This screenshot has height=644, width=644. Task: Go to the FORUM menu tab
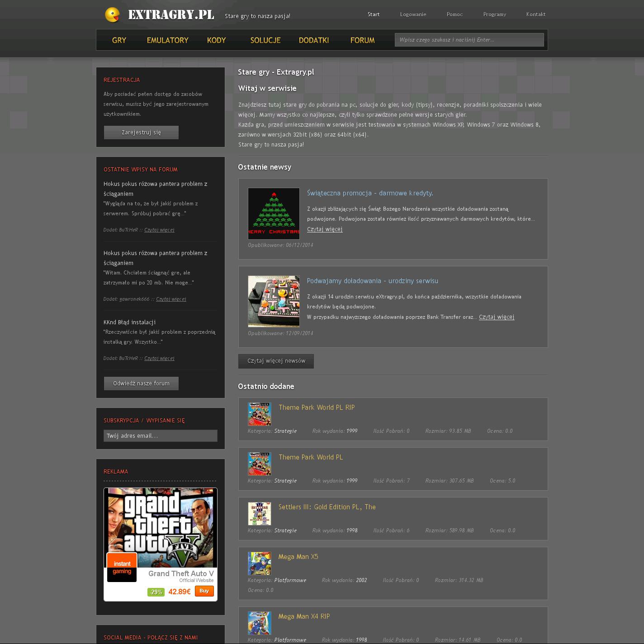(362, 40)
